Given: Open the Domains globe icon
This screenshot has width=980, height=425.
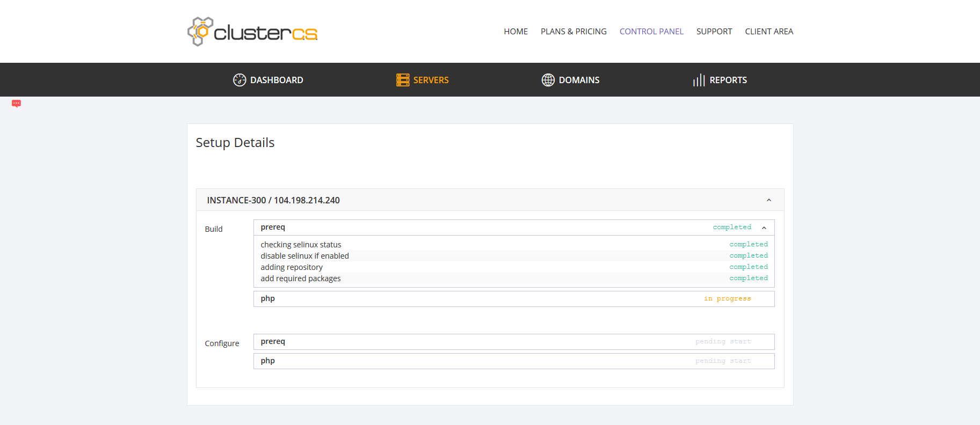Looking at the screenshot, I should point(548,80).
